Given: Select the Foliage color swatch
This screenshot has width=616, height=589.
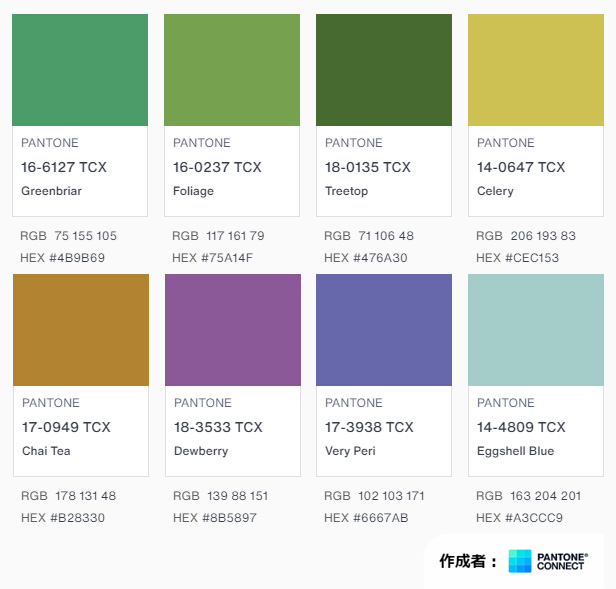Looking at the screenshot, I should [x=232, y=70].
